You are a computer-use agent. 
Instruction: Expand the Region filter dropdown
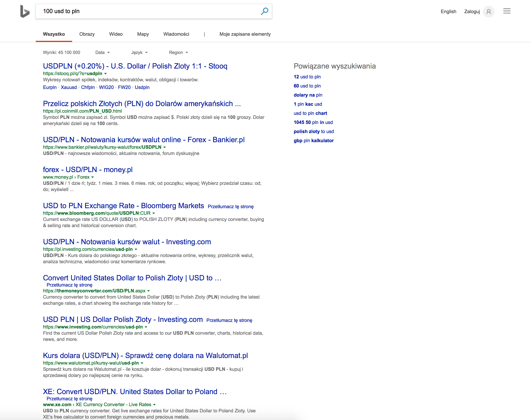[x=178, y=52]
